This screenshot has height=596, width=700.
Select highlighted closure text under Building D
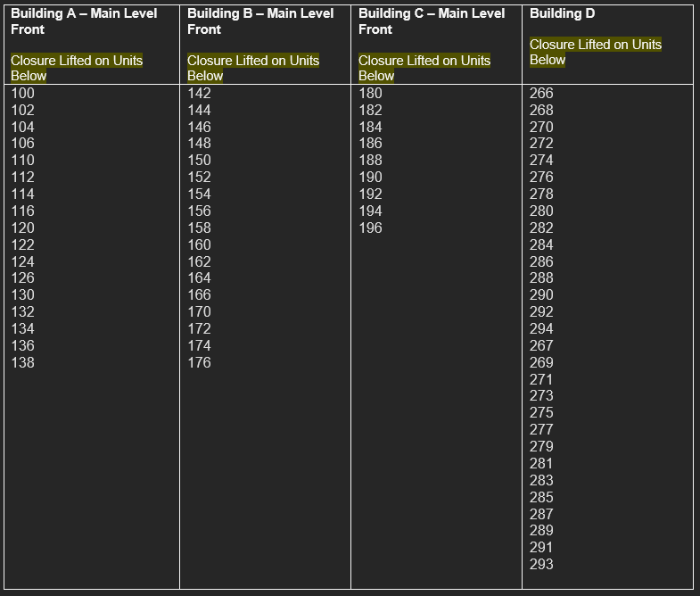point(596,52)
